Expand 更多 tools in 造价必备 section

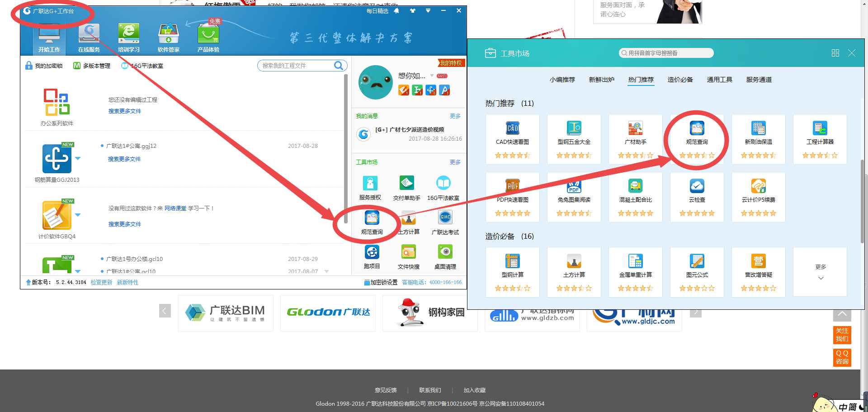point(821,272)
